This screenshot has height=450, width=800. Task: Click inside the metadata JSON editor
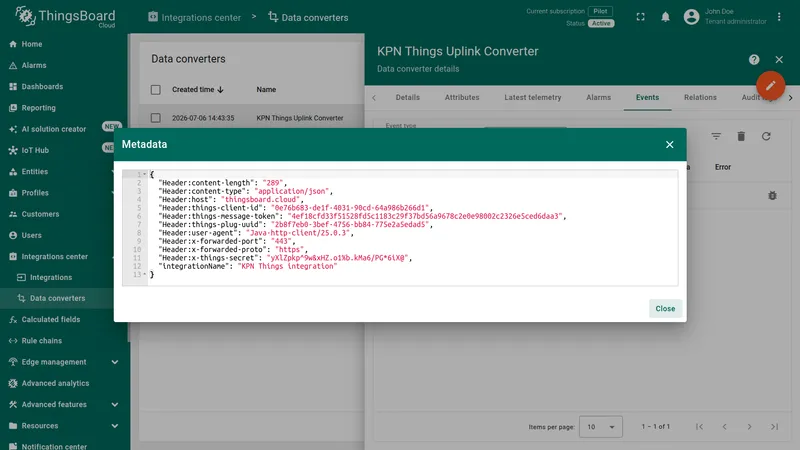[x=400, y=228]
